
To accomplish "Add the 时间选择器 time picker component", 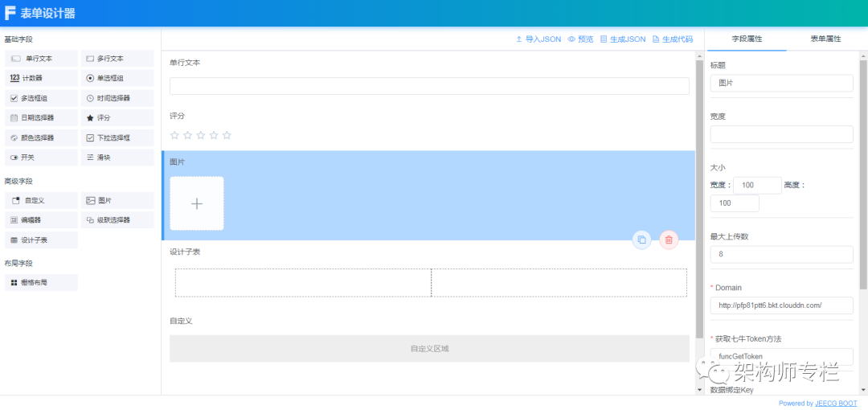I will click(117, 98).
